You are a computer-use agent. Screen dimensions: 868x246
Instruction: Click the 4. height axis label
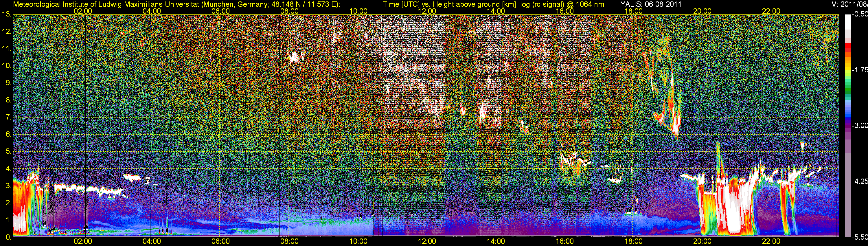8,169
